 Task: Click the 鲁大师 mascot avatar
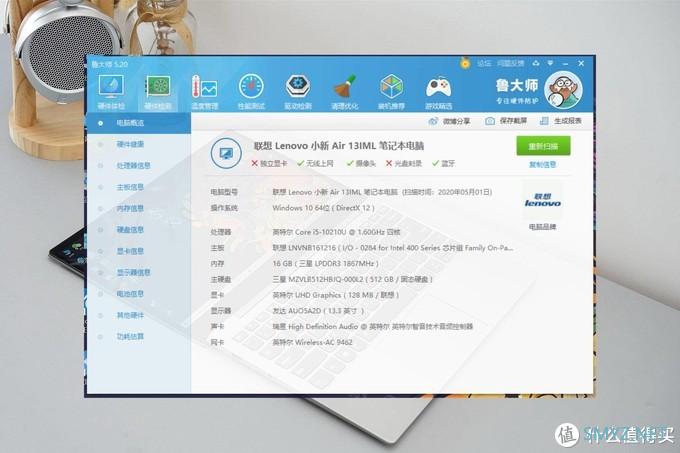click(x=563, y=90)
